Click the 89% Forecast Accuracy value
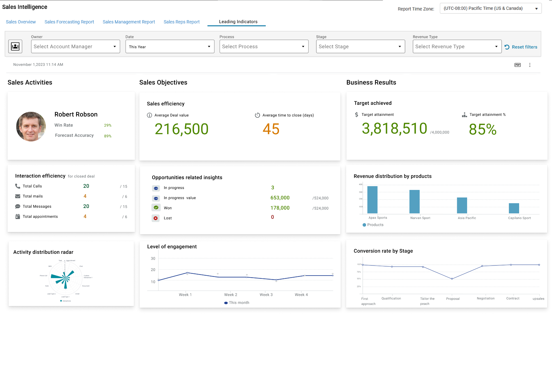 coord(108,136)
